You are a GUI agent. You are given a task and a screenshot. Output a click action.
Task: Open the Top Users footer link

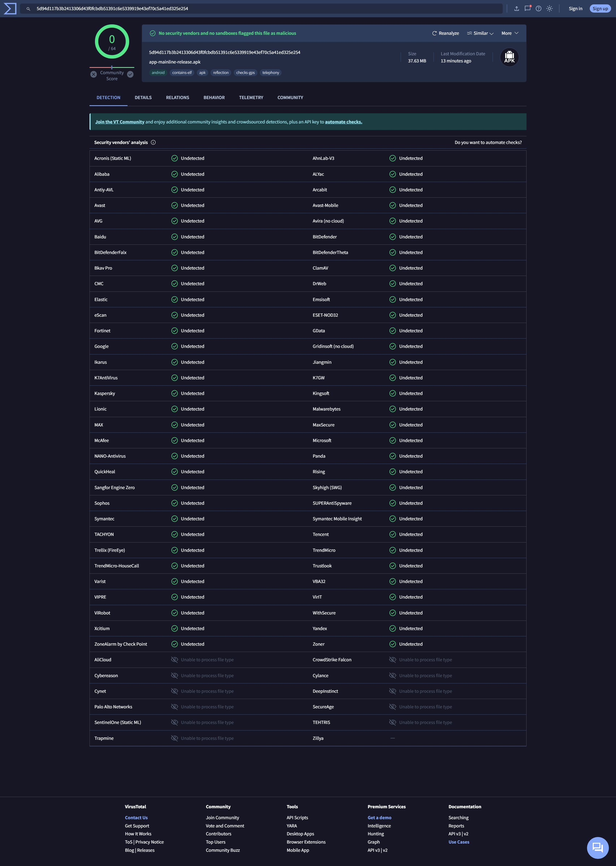coord(215,842)
